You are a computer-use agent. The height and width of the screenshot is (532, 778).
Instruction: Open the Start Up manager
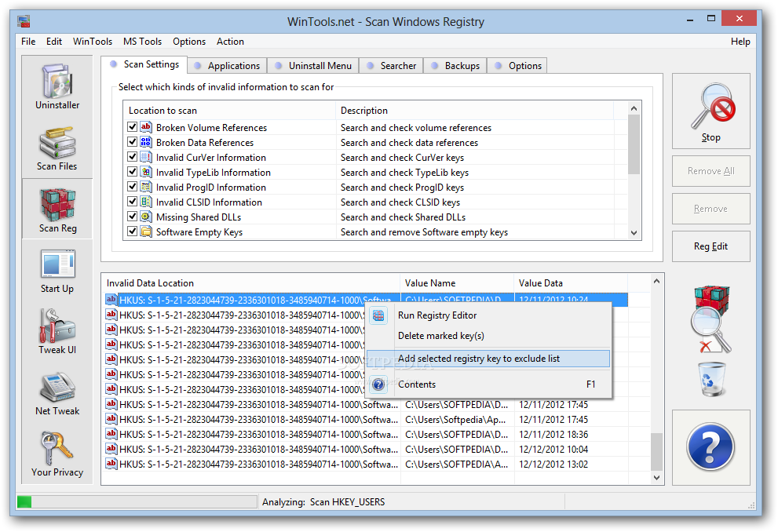(57, 271)
